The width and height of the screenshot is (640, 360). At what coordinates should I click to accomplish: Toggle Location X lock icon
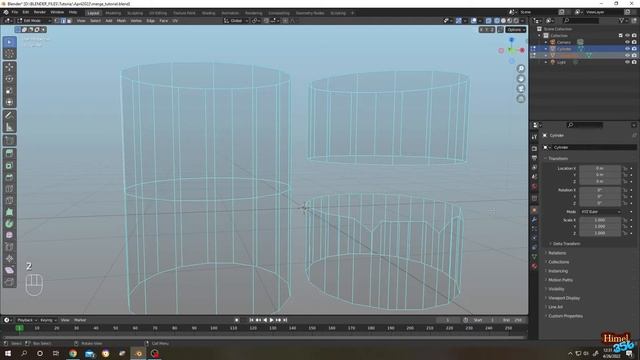(x=625, y=168)
